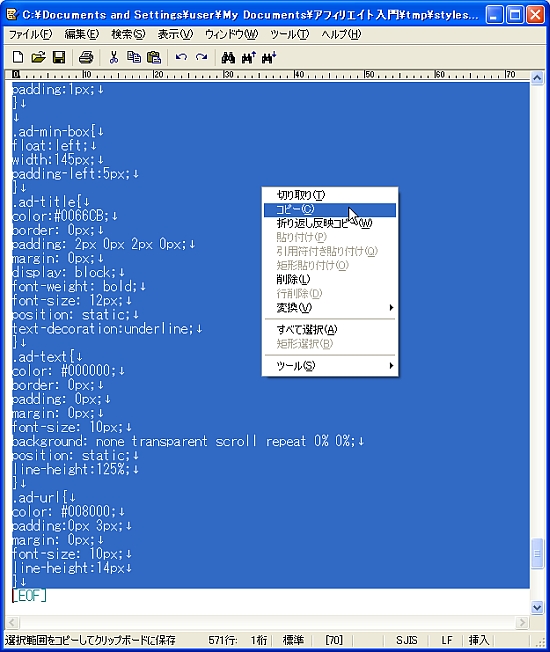Click the vertical scrollbar thumb
The width and height of the screenshot is (550, 652).
coord(537,553)
